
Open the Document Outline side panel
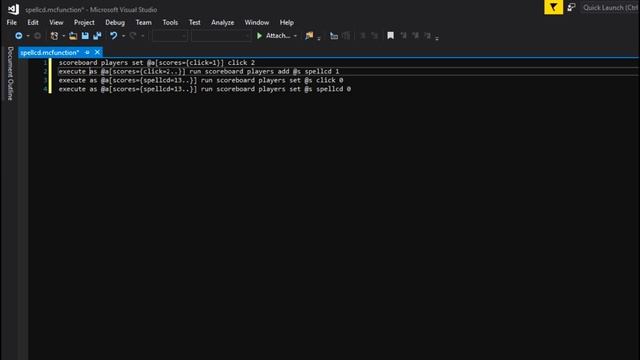coord(10,73)
